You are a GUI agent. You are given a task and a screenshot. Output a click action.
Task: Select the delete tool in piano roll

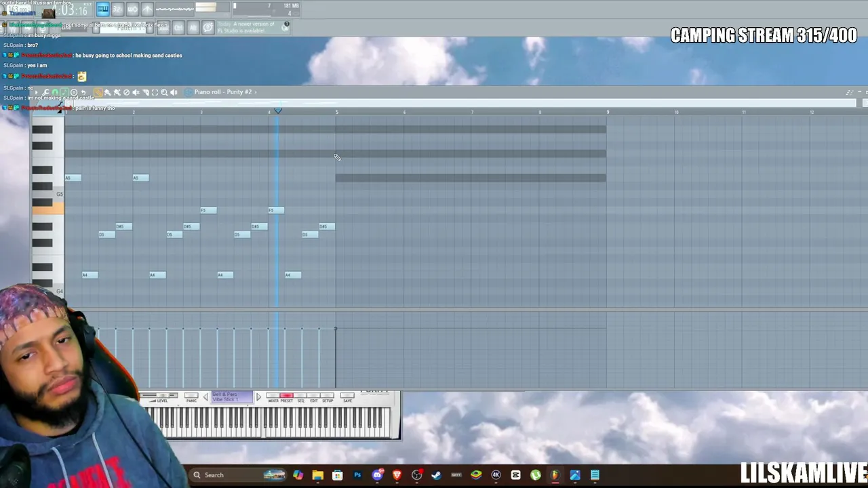[x=126, y=92]
